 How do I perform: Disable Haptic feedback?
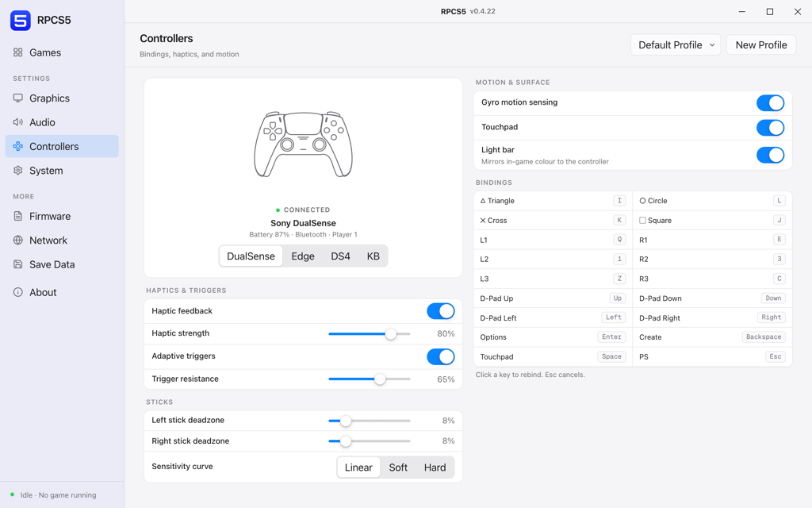click(x=441, y=311)
